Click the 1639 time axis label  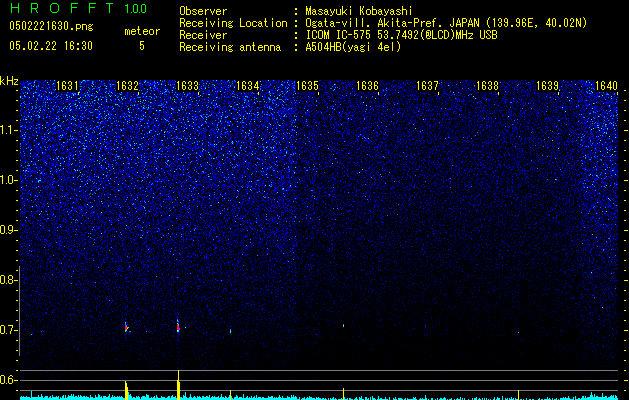coord(548,86)
